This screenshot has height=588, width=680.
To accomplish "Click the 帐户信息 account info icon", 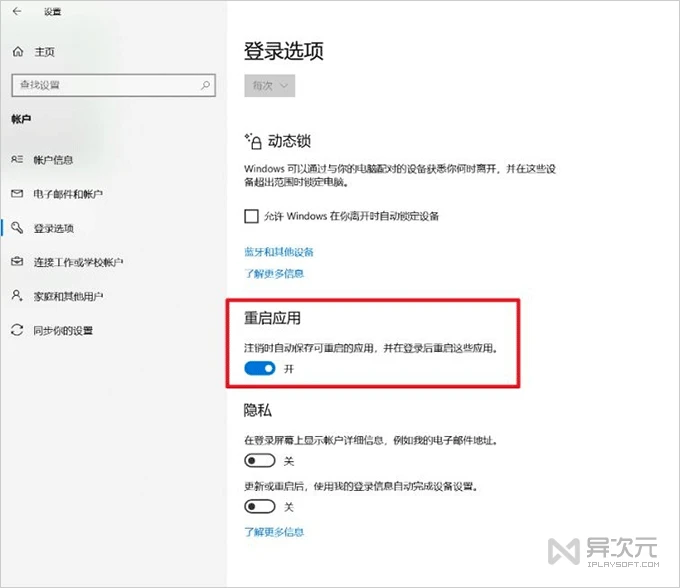I will coord(16,160).
